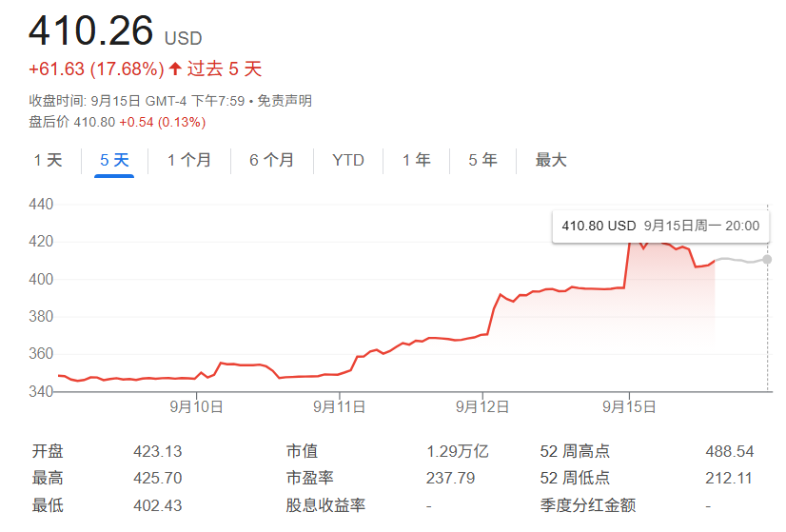
Task: Click the 9月10日 axis date label
Action: [196, 406]
